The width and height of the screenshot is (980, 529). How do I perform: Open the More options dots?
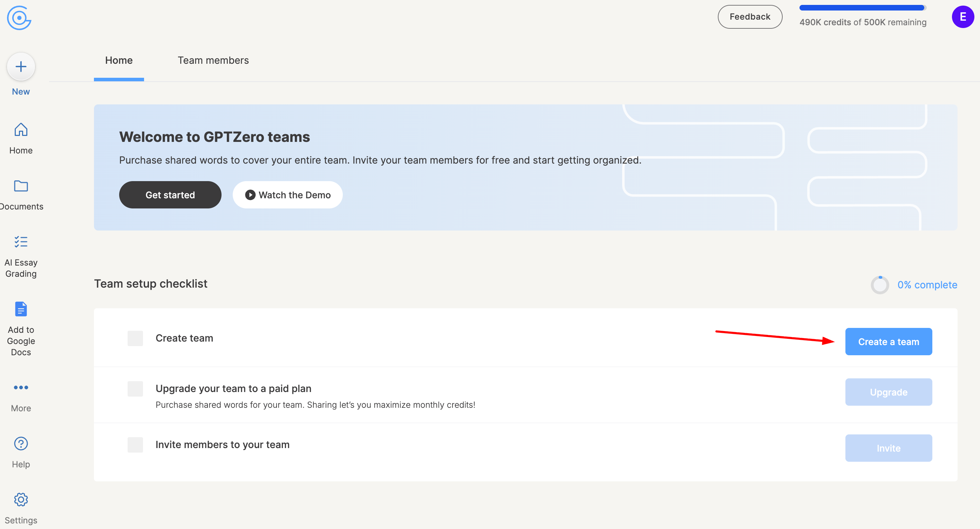tap(21, 387)
